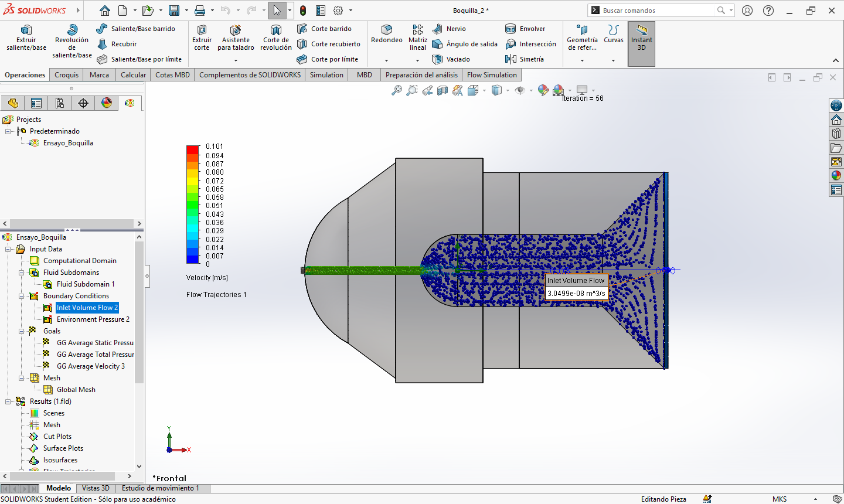The image size is (844, 504).
Task: Click the Envolver wrap tool
Action: click(526, 29)
